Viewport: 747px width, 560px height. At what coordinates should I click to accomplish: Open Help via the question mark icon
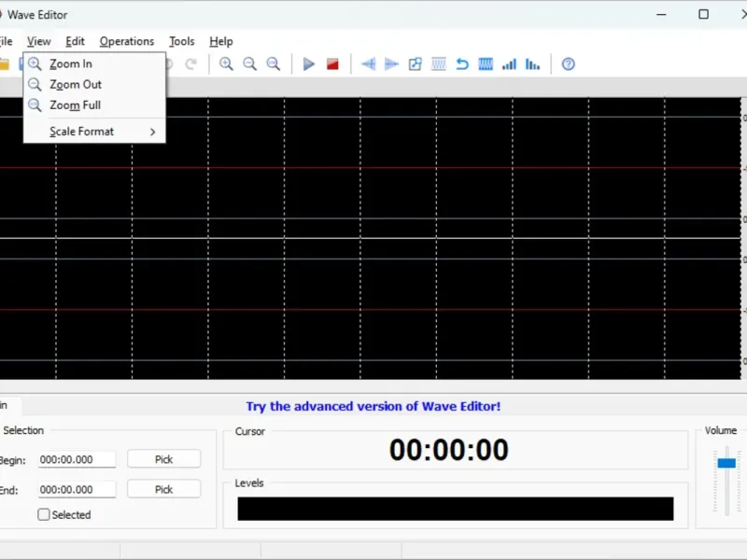tap(568, 64)
